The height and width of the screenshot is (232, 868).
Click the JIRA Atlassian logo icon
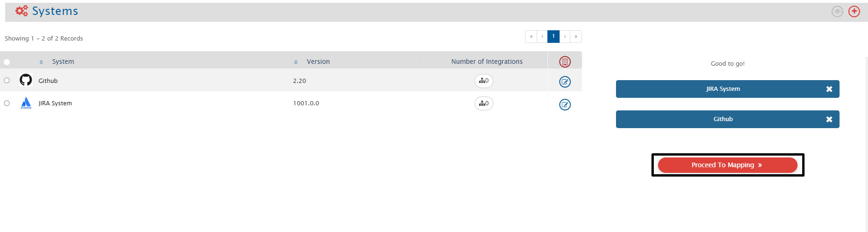26,103
